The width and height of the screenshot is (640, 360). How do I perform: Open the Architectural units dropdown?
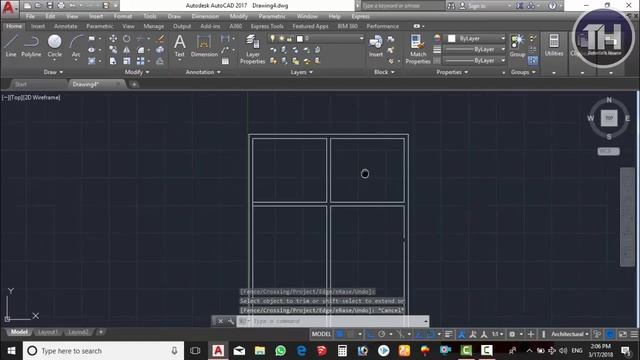pyautogui.click(x=569, y=334)
